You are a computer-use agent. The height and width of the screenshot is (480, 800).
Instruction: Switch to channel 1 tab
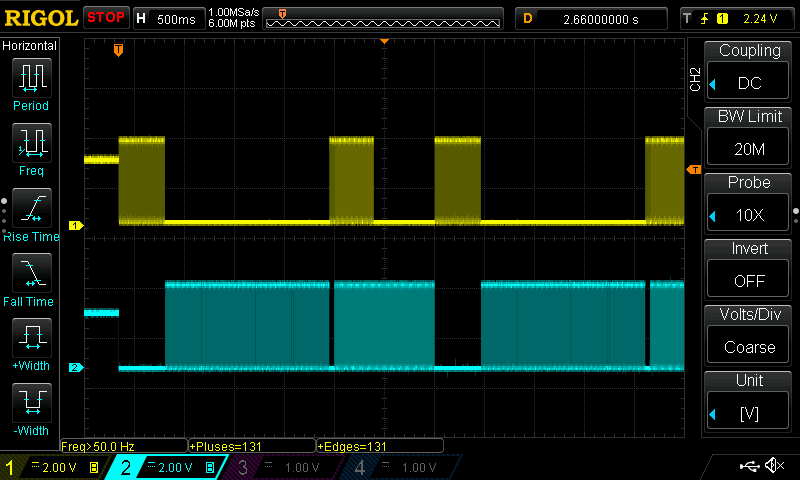(52, 467)
